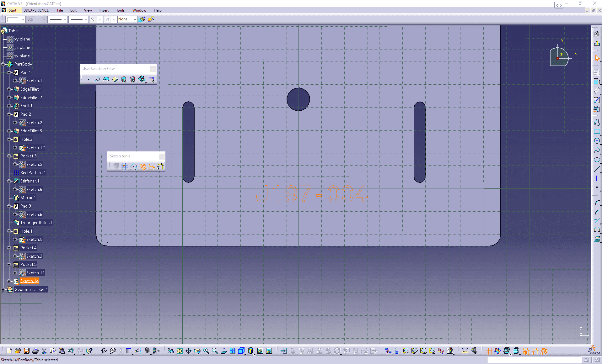Close the Sketch tools floating toolbar
Image resolution: width=602 pixels, height=364 pixels.
click(162, 156)
